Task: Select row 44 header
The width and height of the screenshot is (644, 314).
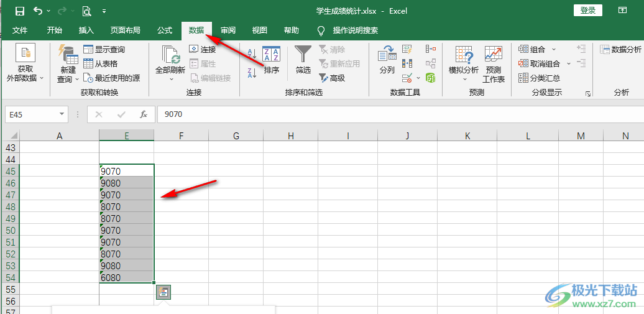Action: pos(11,159)
